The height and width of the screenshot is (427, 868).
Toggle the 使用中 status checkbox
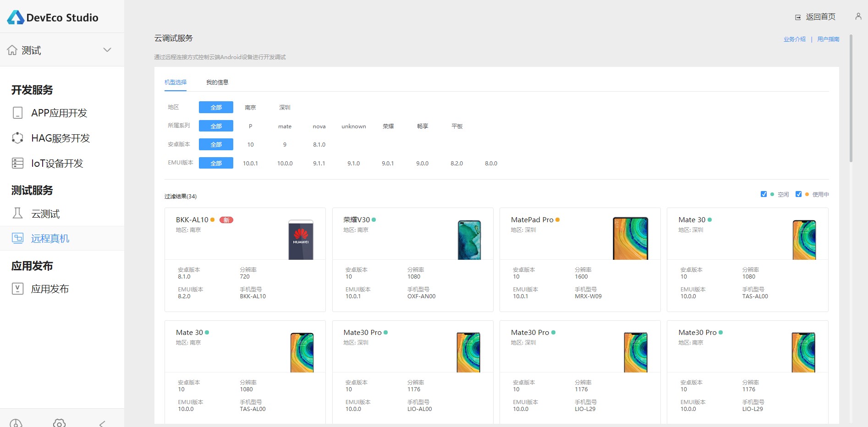coord(798,194)
